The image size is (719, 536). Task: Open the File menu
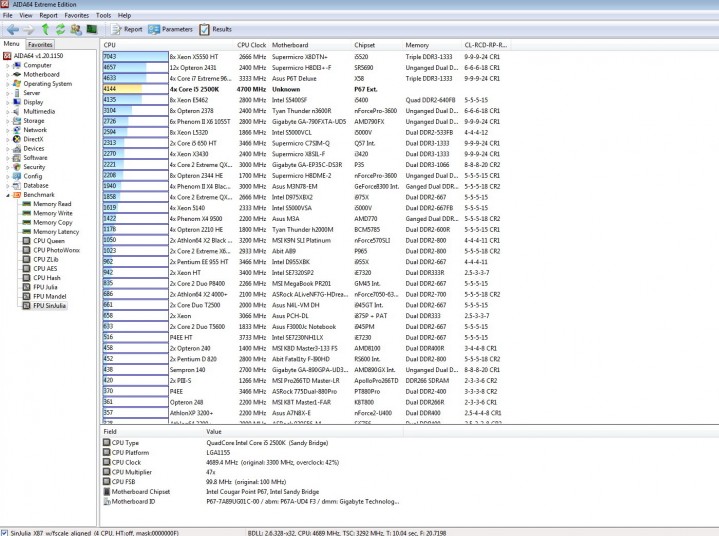tap(8, 15)
